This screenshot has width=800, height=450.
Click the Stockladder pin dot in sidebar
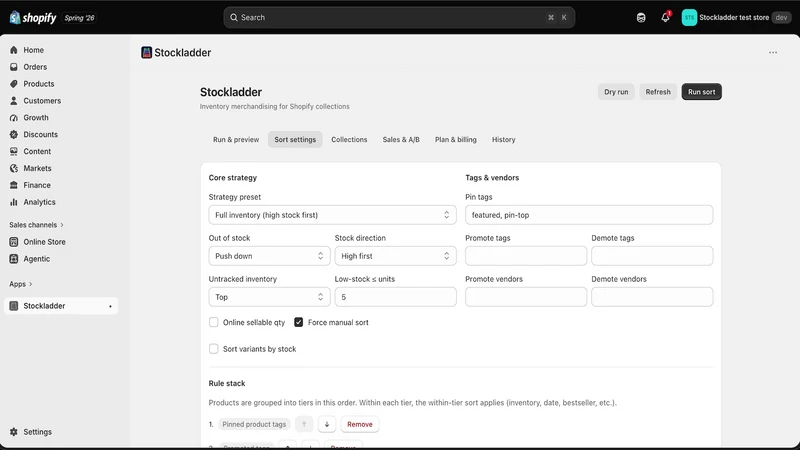pyautogui.click(x=110, y=306)
